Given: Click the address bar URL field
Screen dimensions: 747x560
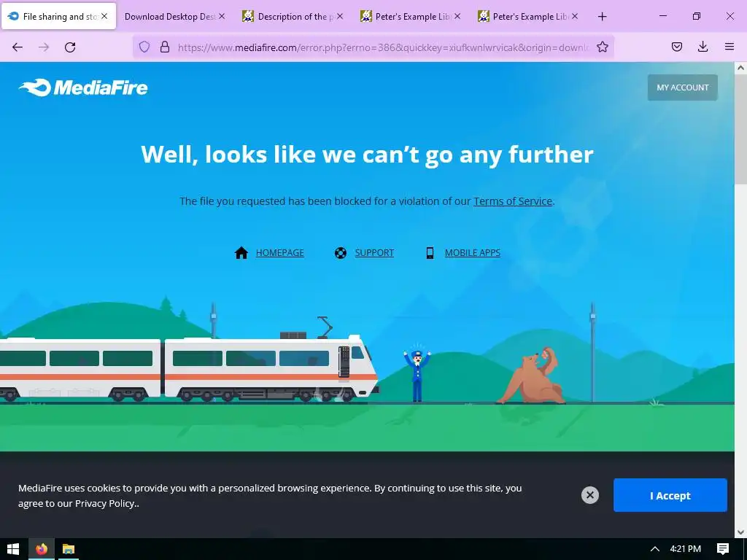Looking at the screenshot, I should 382,47.
